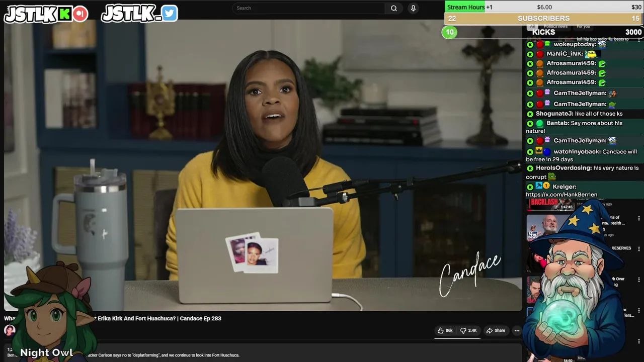
Task: Click 'his very nature is corrupt' message
Action: (x=582, y=172)
